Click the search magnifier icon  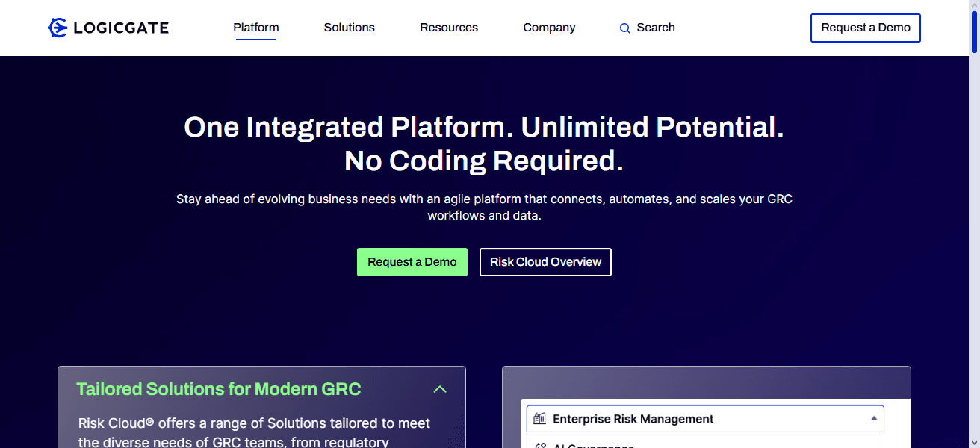tap(625, 28)
